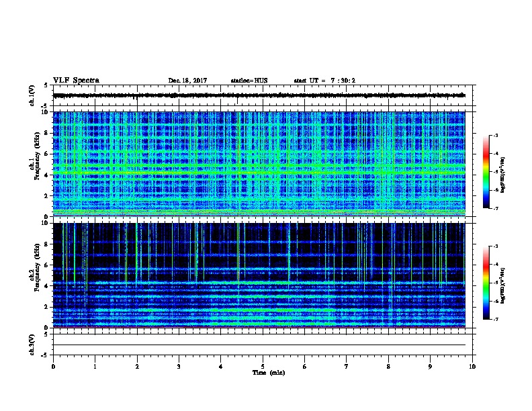532x411 pixels.
Task: Click the "ch.1(V)" axis label
Action: click(x=32, y=95)
